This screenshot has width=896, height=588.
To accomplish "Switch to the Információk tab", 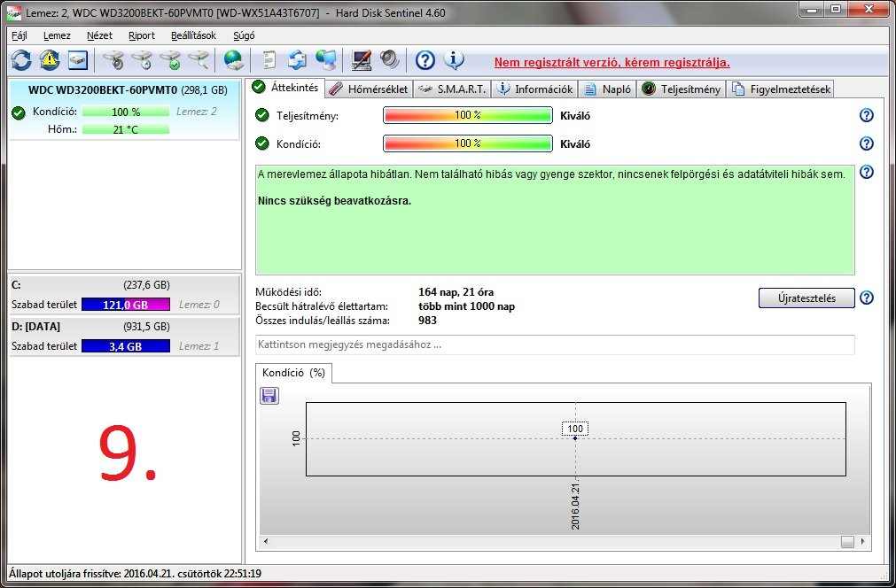I will click(x=535, y=89).
